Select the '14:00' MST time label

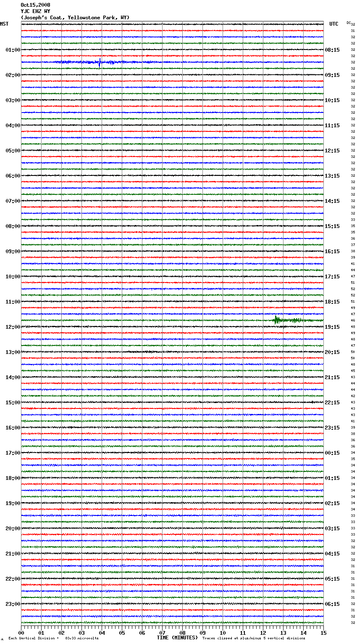pos(13,377)
